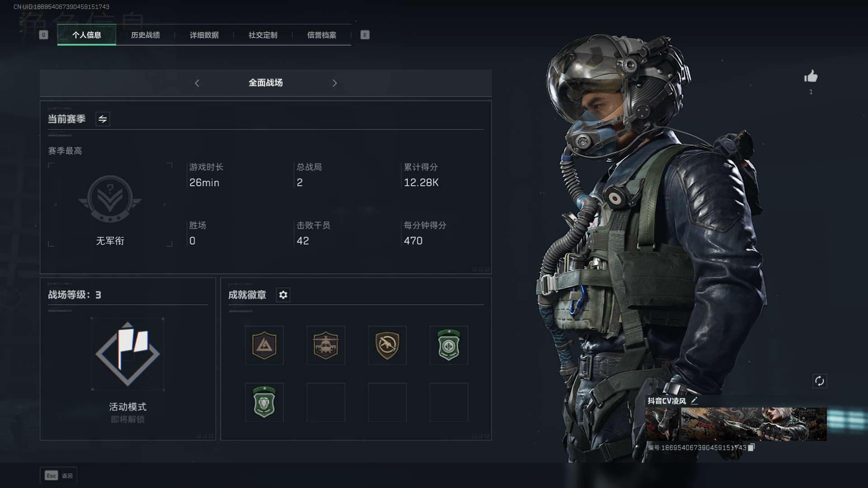Image resolution: width=868 pixels, height=488 pixels.
Task: Switch to the 历史战绩 tab
Action: [145, 35]
